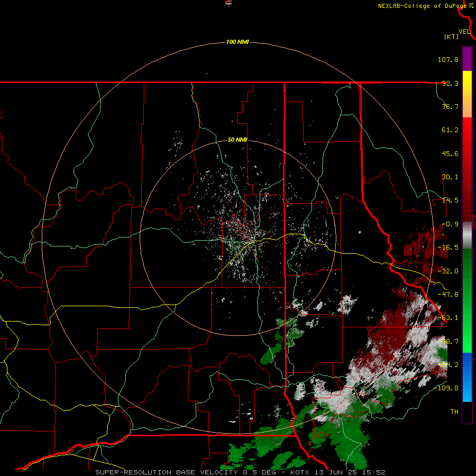Click the -16.5 velocity scale value
This screenshot has height=476, width=476.
[x=448, y=248]
